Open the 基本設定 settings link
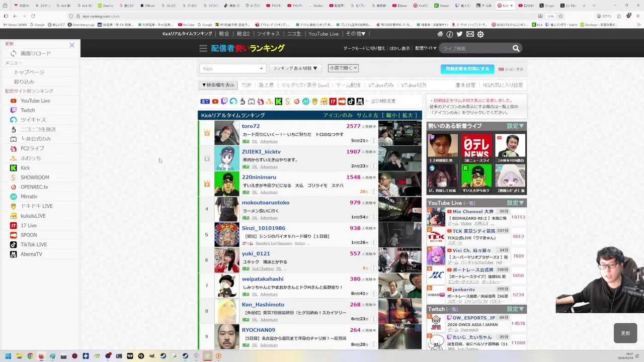The image size is (644, 362). [x=465, y=85]
